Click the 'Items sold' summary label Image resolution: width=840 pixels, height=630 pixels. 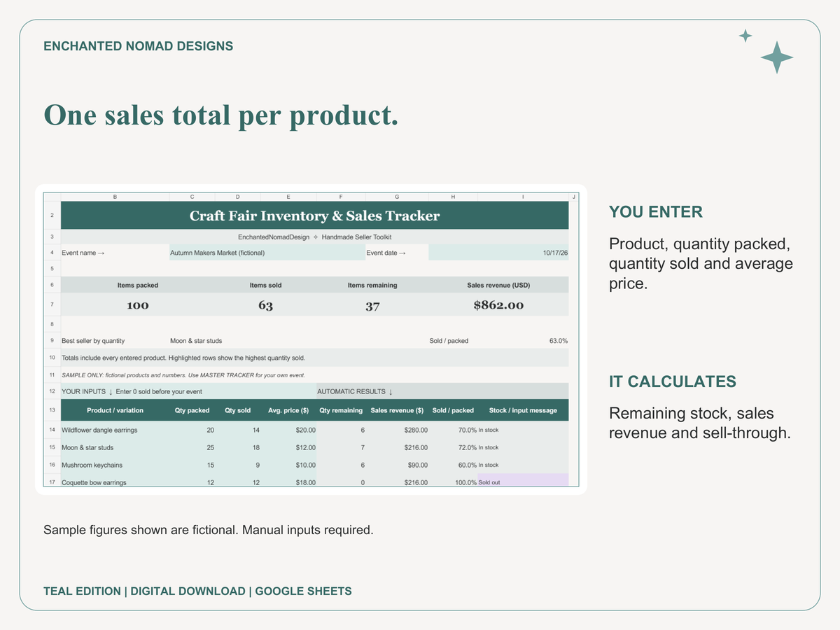pos(265,285)
